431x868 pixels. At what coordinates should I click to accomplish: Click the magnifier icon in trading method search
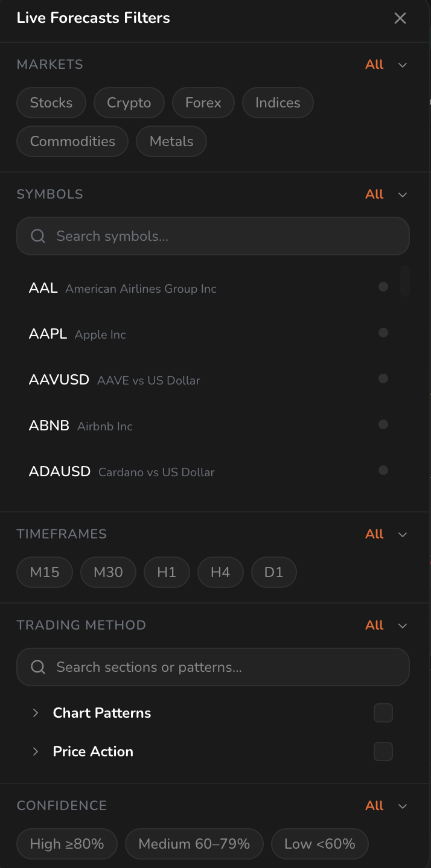[x=38, y=667]
